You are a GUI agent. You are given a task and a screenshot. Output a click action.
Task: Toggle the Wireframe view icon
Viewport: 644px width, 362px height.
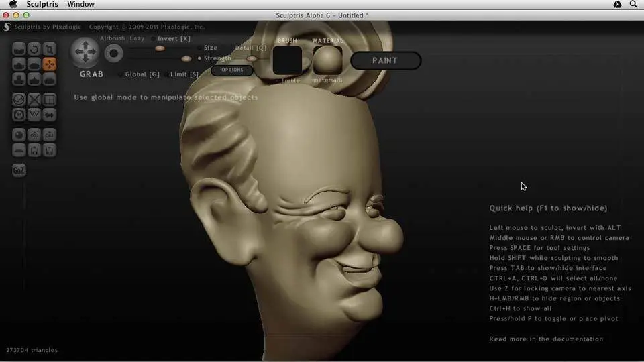[34, 115]
